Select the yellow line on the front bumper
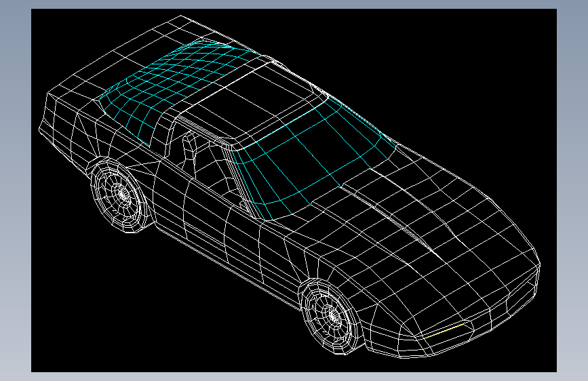Image resolution: width=588 pixels, height=381 pixels. [445, 330]
